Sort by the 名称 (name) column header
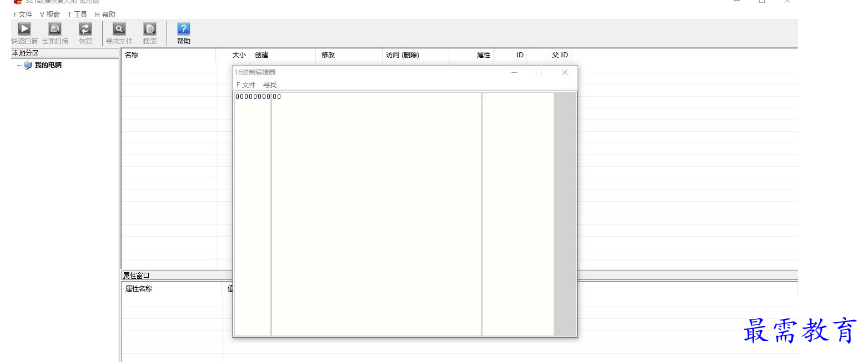 (x=168, y=55)
